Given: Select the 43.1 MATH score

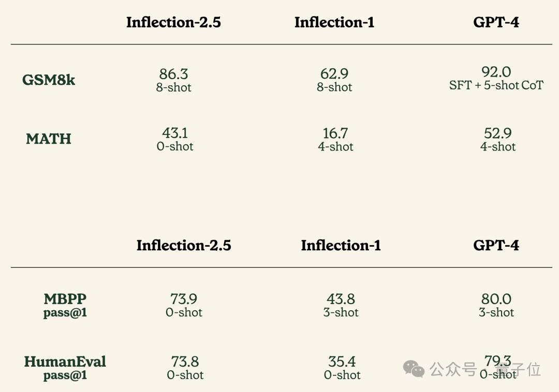Looking at the screenshot, I should 175,133.
